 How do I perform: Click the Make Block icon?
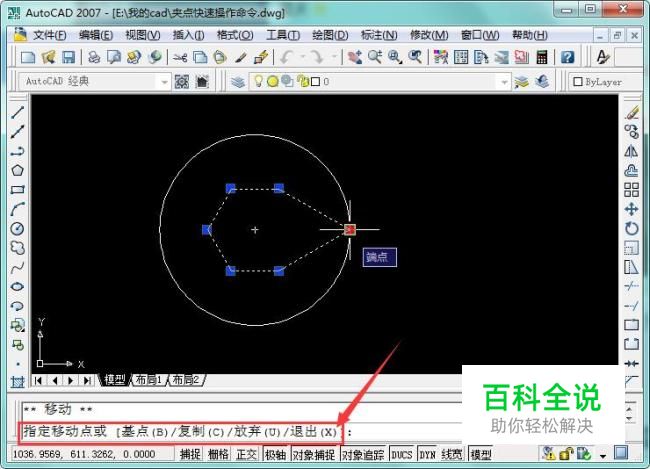(17, 345)
